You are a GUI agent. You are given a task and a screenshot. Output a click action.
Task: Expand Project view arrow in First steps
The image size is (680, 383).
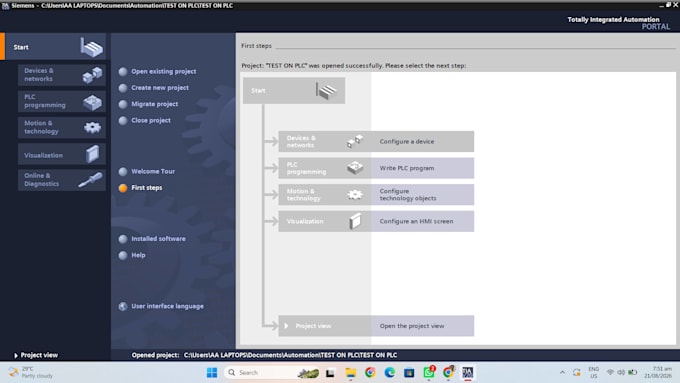click(x=286, y=326)
